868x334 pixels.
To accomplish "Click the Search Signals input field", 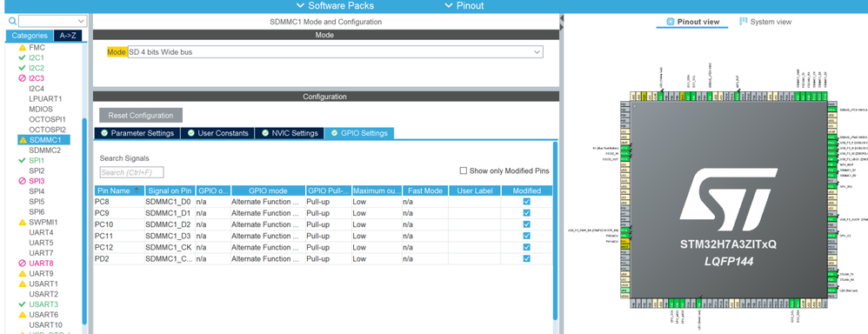I will pos(131,172).
